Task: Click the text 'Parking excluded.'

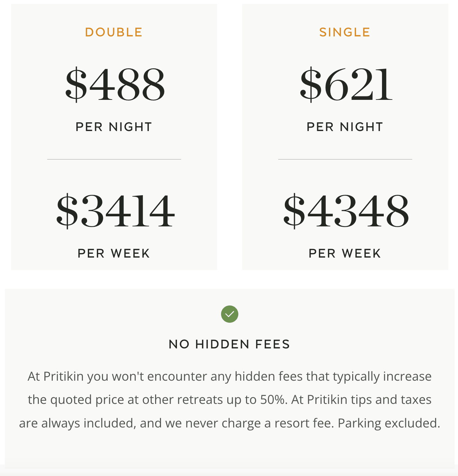Action: [x=389, y=423]
